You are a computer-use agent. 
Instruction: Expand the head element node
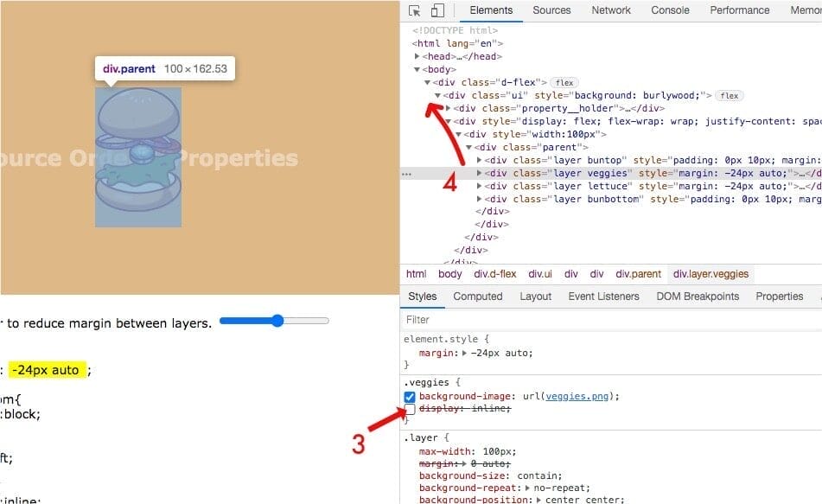tap(417, 56)
